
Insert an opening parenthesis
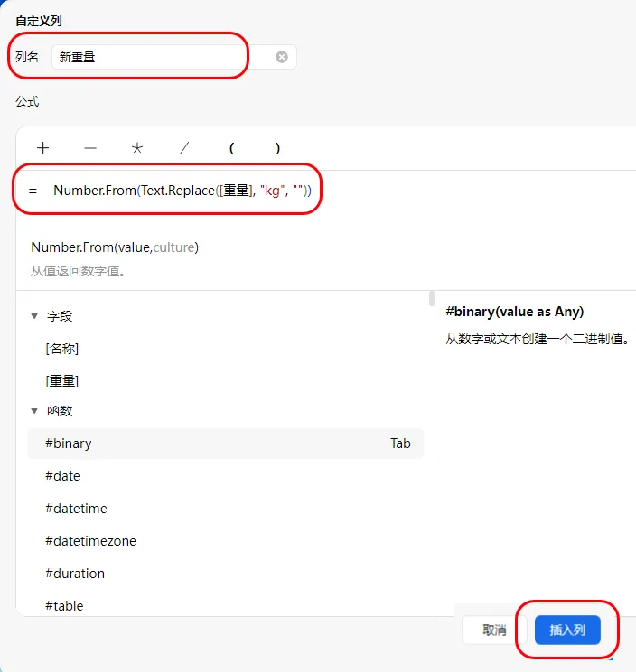(x=231, y=148)
